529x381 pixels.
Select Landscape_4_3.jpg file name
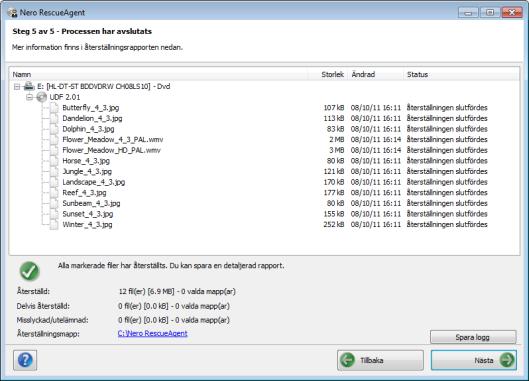point(93,182)
